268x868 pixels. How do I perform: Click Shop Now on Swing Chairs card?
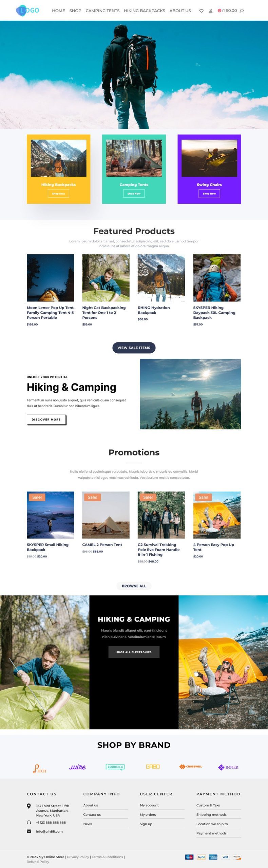point(209,194)
